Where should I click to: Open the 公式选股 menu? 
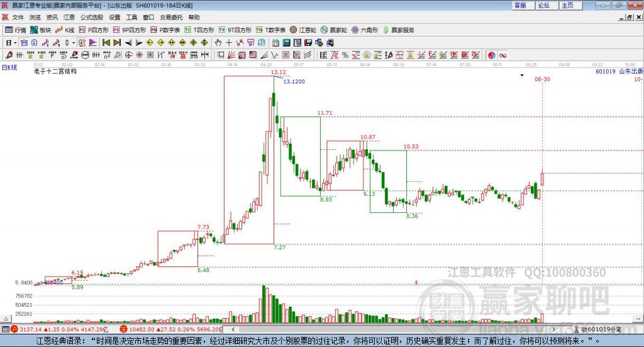click(92, 17)
